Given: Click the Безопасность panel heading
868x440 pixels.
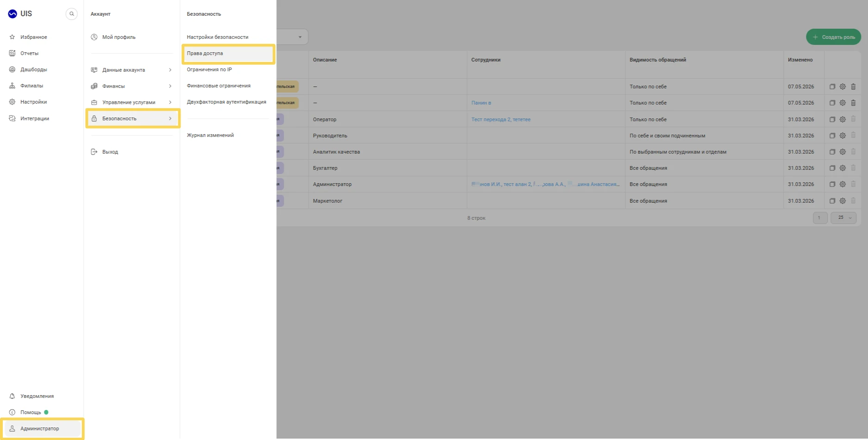Looking at the screenshot, I should coord(204,14).
